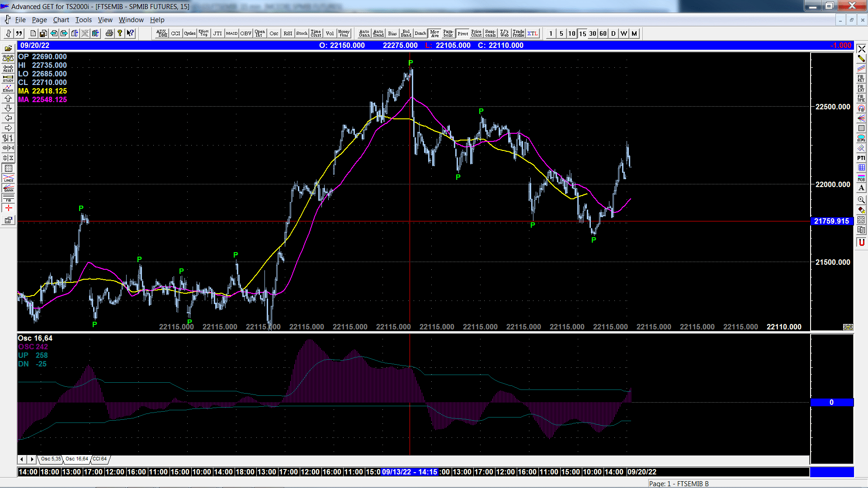Click the RESET tool button
Screen dimensions: 868x488
(8, 68)
